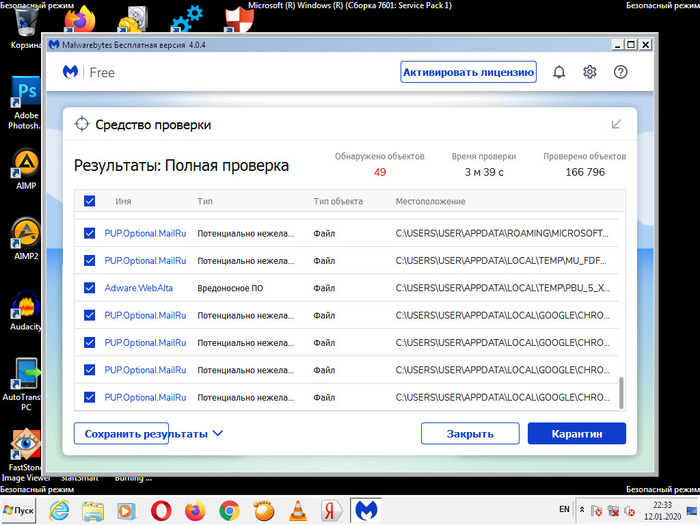The width and height of the screenshot is (700, 525).
Task: Open Malwarebytes settings gear
Action: point(590,72)
